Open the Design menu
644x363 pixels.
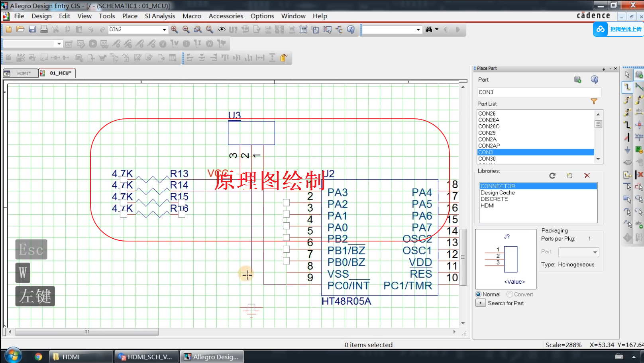41,16
